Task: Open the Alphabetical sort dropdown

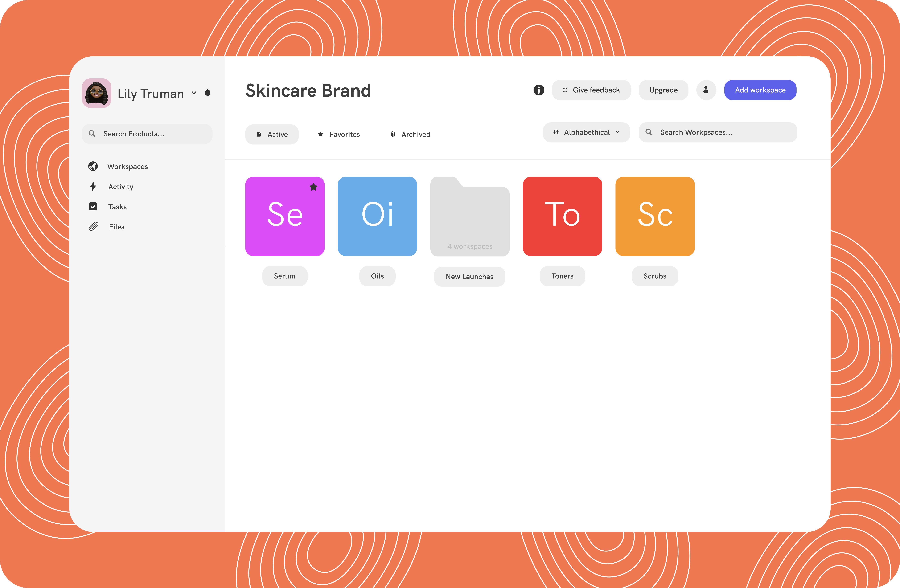Action: (x=586, y=132)
